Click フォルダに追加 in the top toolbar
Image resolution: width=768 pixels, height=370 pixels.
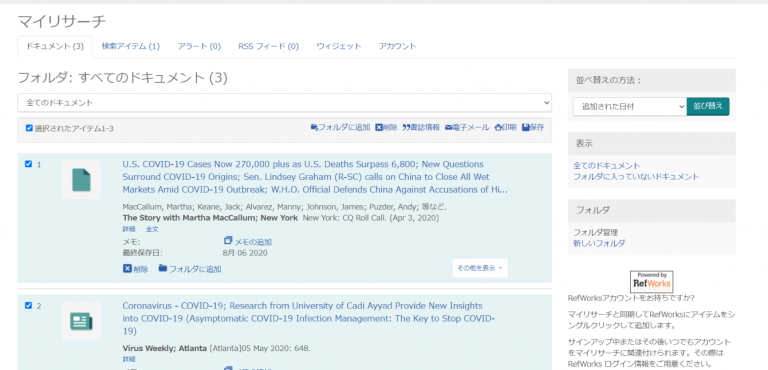pos(340,127)
